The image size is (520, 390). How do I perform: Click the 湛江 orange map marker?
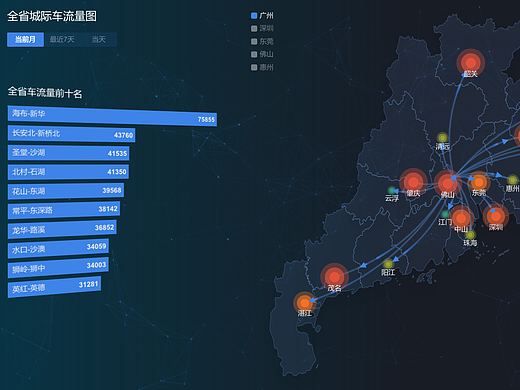pos(305,303)
